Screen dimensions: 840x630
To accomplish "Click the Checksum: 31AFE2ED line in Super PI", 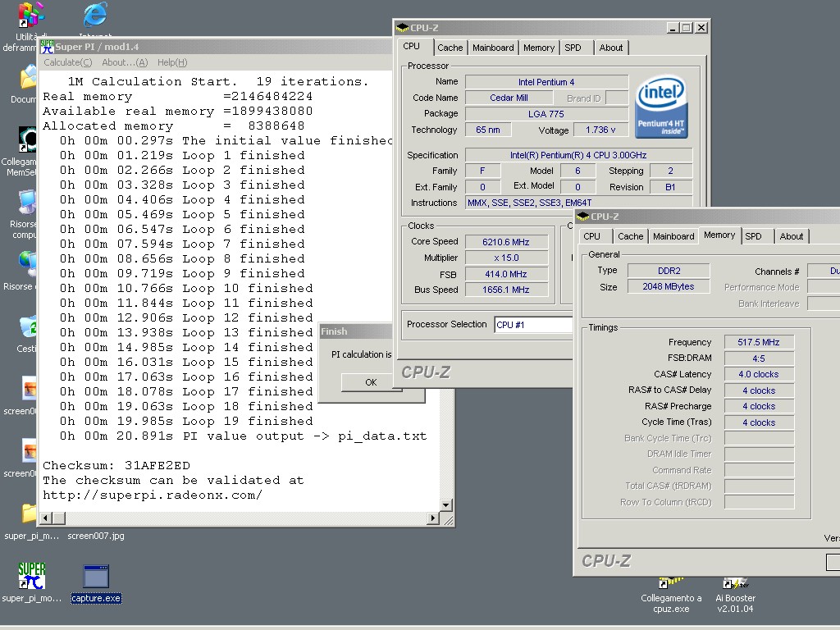I will (x=116, y=466).
